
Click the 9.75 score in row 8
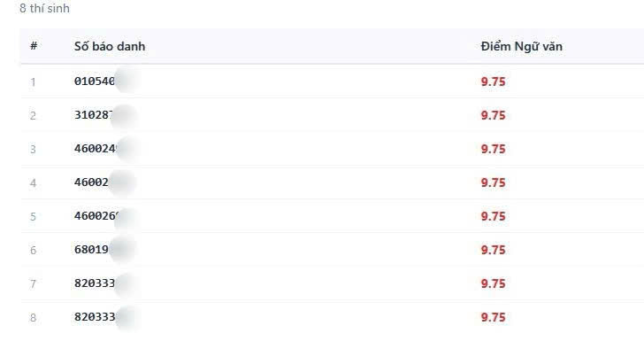click(x=494, y=318)
